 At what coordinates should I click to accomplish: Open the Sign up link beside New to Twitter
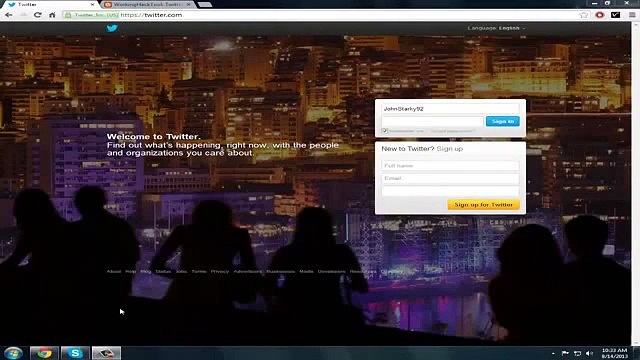pos(449,149)
